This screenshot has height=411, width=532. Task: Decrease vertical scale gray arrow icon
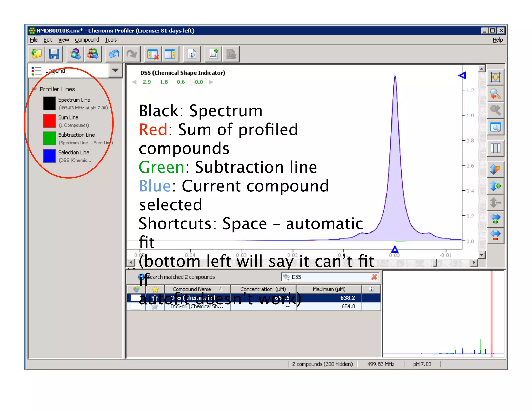pos(495,202)
